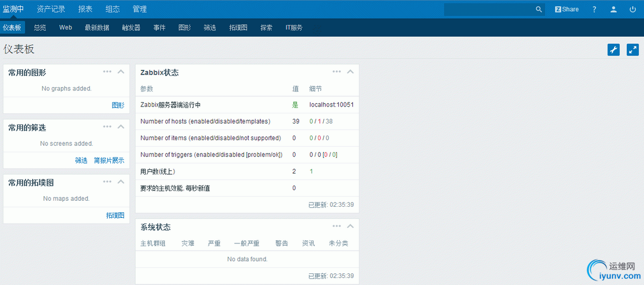This screenshot has width=644, height=285.
Task: Click the localhost:10051 details value
Action: coord(331,105)
